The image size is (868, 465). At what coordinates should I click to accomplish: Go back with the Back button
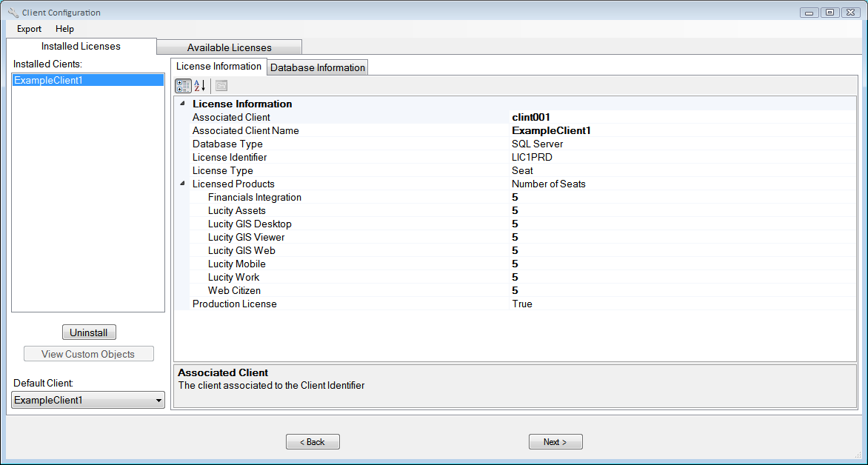click(x=313, y=442)
